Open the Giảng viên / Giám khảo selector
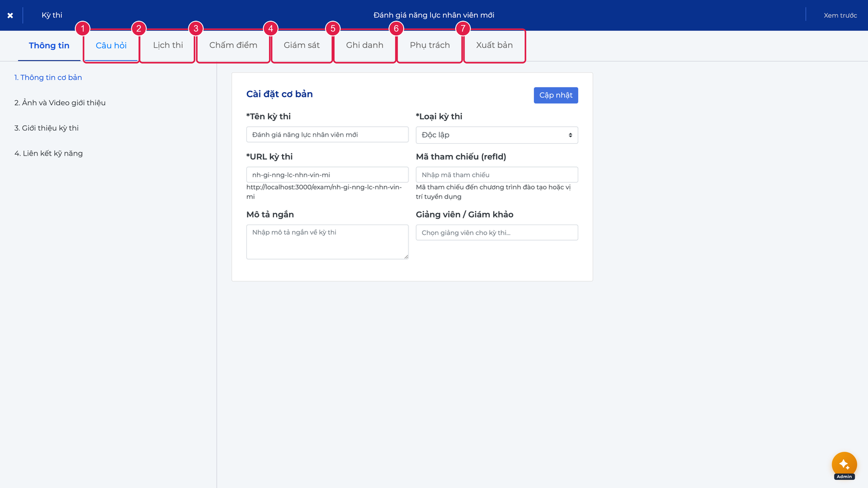 497,233
